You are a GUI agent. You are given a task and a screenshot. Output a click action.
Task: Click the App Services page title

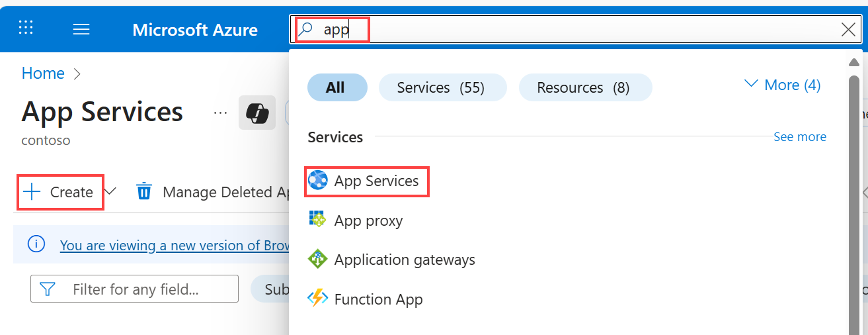tap(102, 112)
